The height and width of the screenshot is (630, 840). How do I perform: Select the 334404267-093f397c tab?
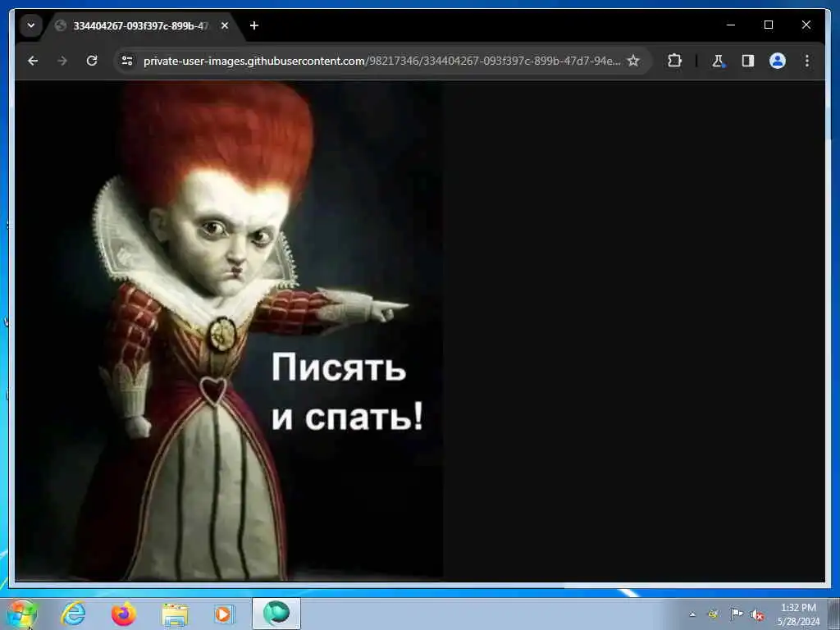coord(140,25)
